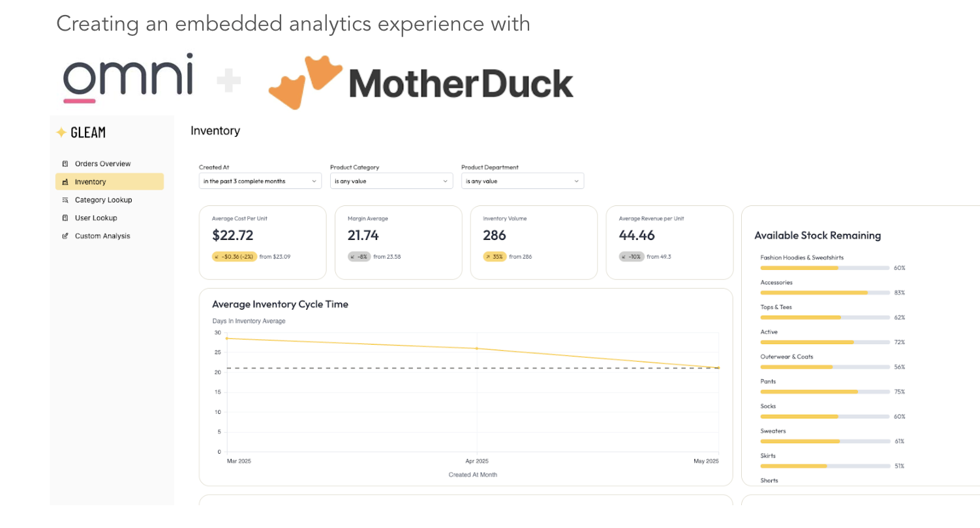Select the User Lookup menu label
The image size is (980, 528).
[96, 218]
